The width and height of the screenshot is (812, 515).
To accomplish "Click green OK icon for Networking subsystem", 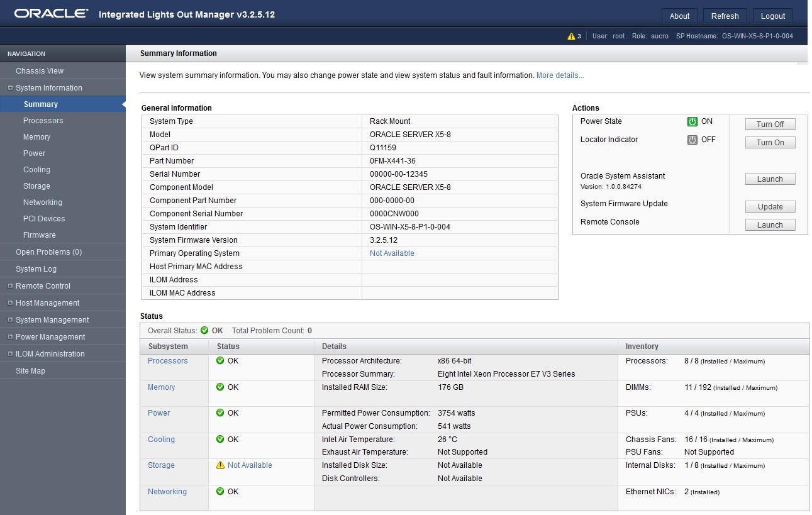I will coord(220,492).
